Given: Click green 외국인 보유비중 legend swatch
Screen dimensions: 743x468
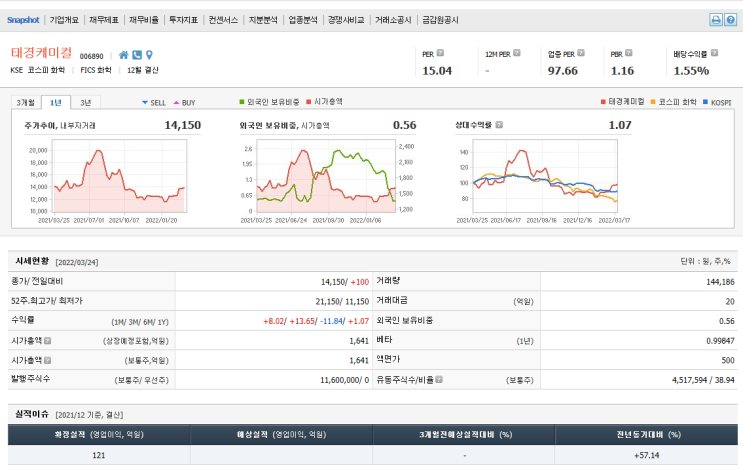Looking at the screenshot, I should (242, 102).
